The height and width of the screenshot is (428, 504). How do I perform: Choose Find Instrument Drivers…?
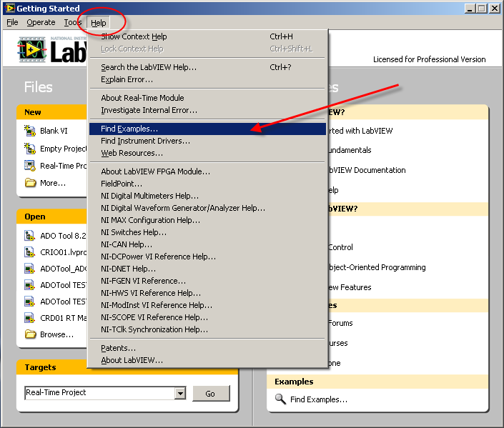click(207, 141)
